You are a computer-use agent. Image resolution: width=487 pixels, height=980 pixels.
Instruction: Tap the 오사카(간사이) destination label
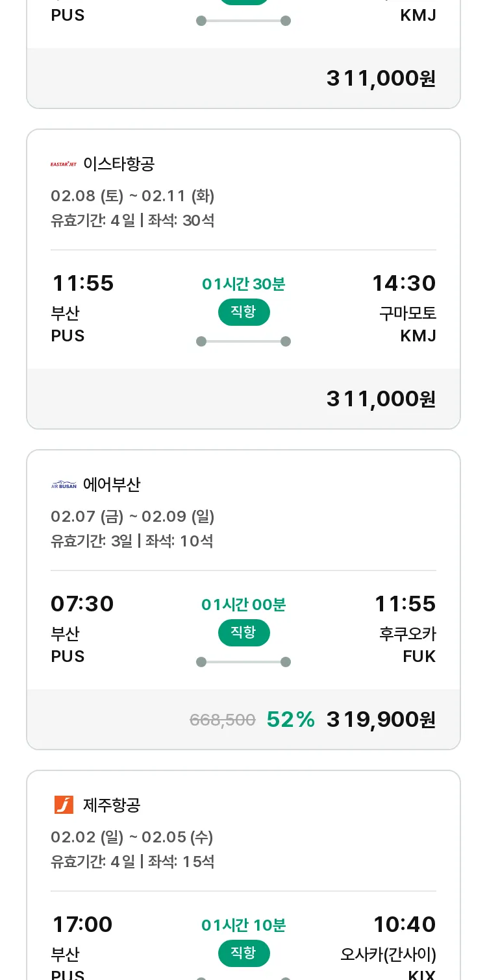coord(388,955)
